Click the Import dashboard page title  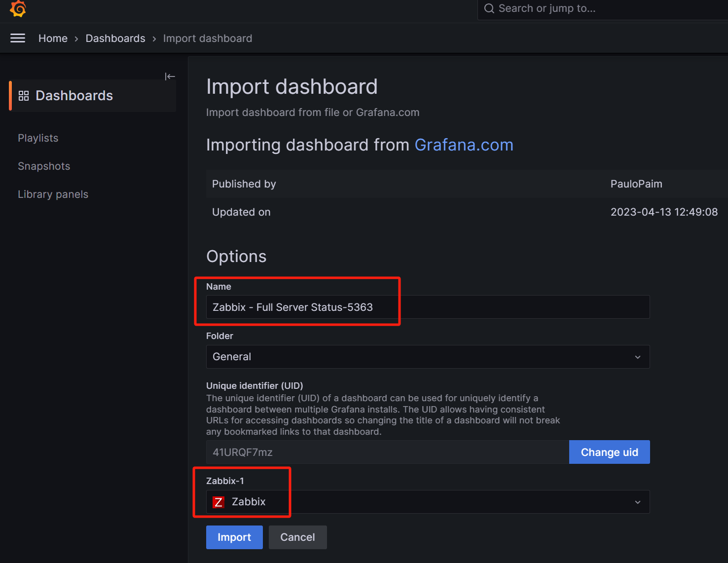click(x=292, y=87)
